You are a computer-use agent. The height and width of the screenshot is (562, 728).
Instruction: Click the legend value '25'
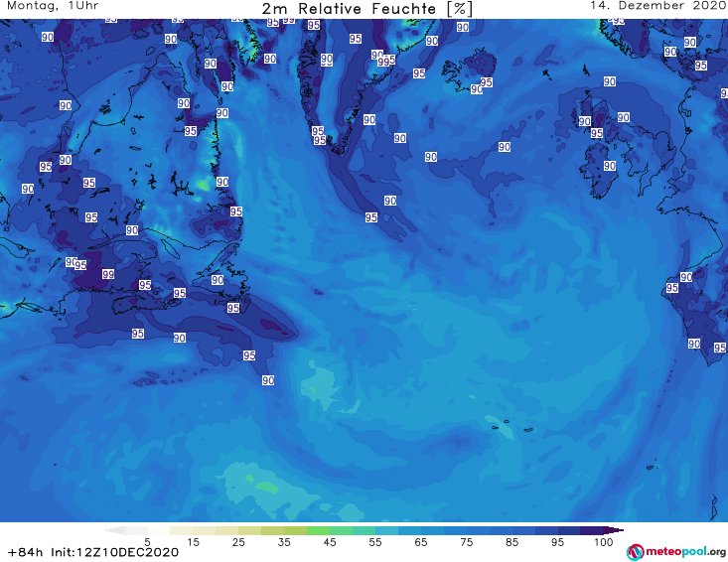238,542
